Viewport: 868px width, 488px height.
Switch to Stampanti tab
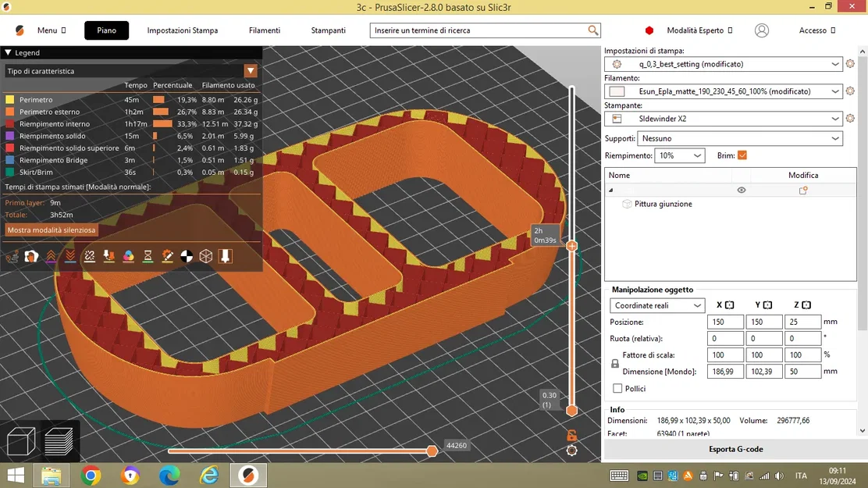pyautogui.click(x=329, y=30)
